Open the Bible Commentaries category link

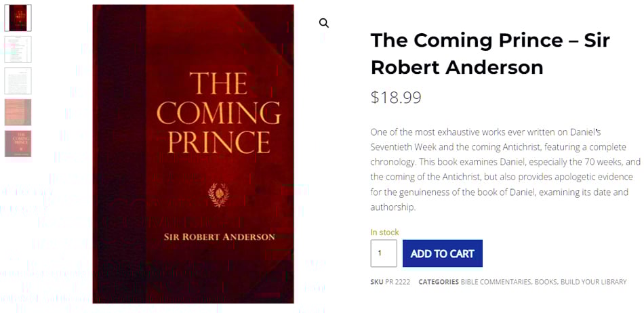tap(496, 282)
